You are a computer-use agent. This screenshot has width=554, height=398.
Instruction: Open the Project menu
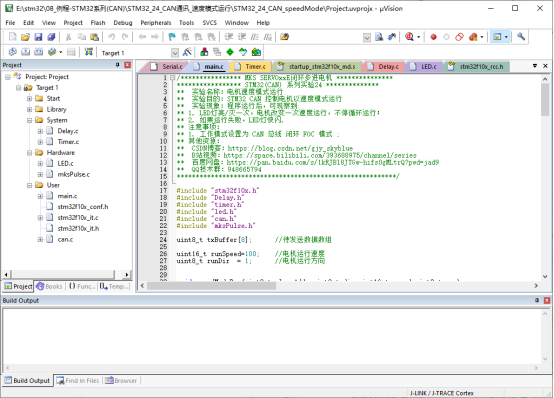point(73,23)
